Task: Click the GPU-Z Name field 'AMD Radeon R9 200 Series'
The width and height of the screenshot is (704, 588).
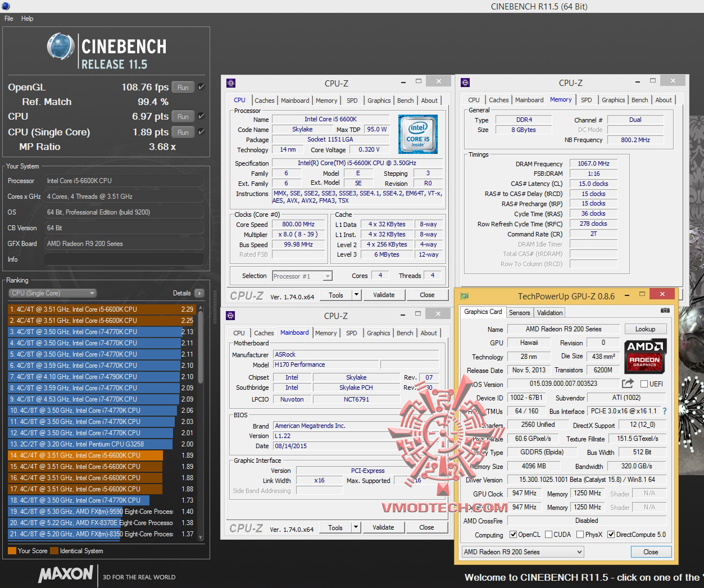Action: coord(564,329)
